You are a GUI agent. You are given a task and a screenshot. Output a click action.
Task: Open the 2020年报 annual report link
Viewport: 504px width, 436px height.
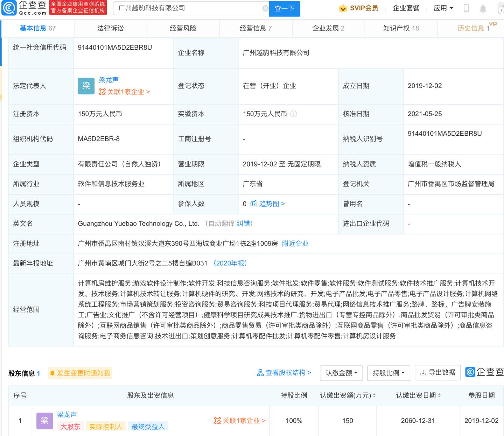230,263
